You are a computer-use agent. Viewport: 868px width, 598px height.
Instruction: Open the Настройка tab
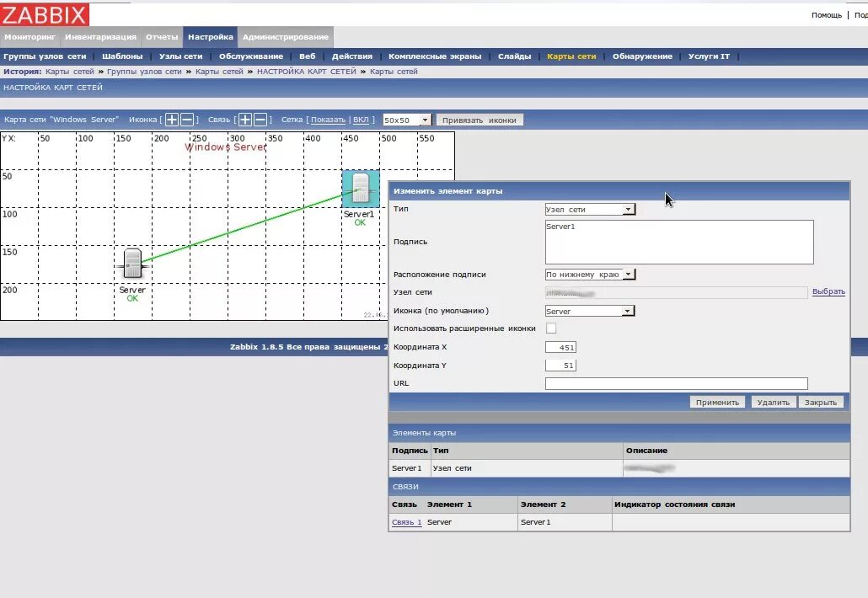click(x=211, y=37)
